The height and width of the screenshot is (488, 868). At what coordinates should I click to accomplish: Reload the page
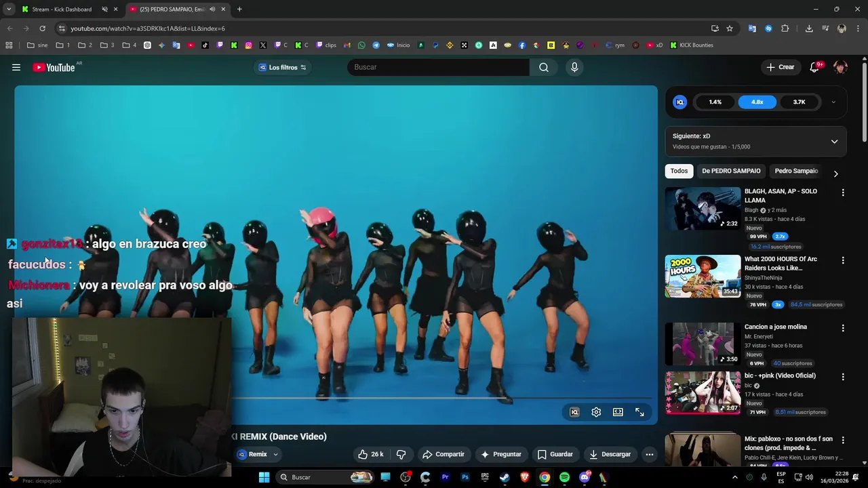tap(42, 28)
